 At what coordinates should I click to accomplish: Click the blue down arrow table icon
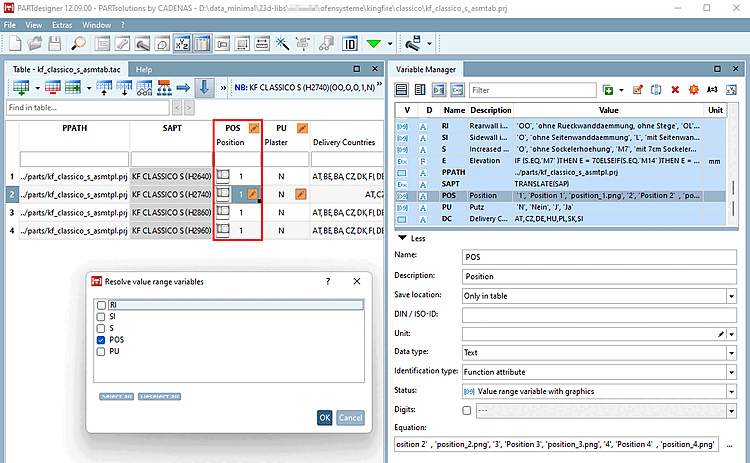[x=204, y=88]
